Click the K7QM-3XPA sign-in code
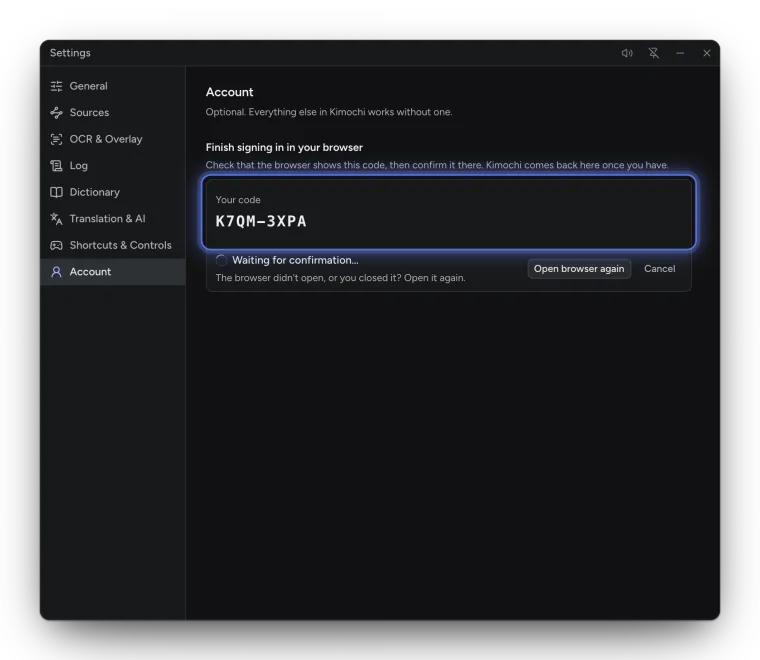 click(x=261, y=221)
